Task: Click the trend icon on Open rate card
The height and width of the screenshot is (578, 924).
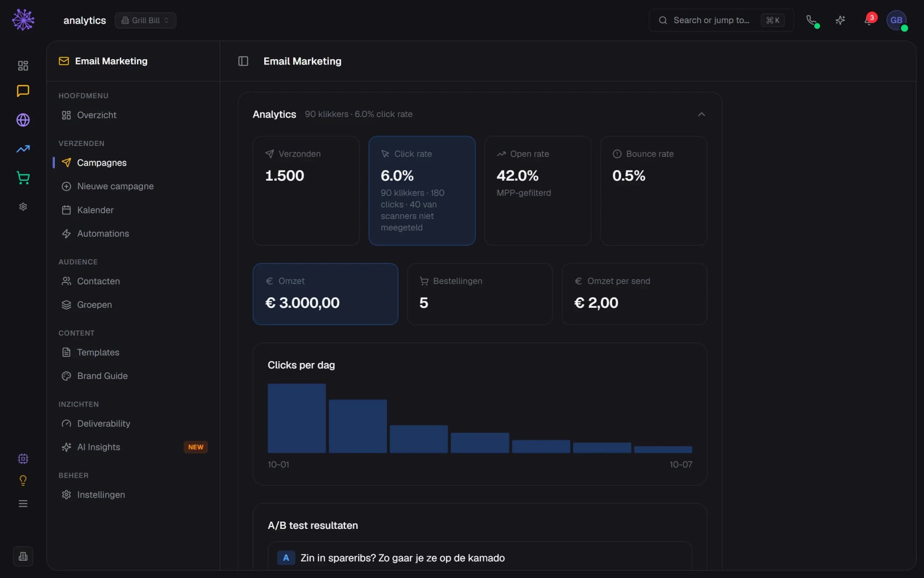Action: 501,154
